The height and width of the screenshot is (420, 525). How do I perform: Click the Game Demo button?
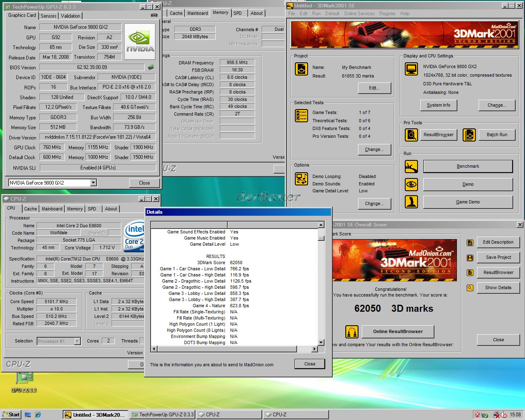pyautogui.click(x=468, y=202)
